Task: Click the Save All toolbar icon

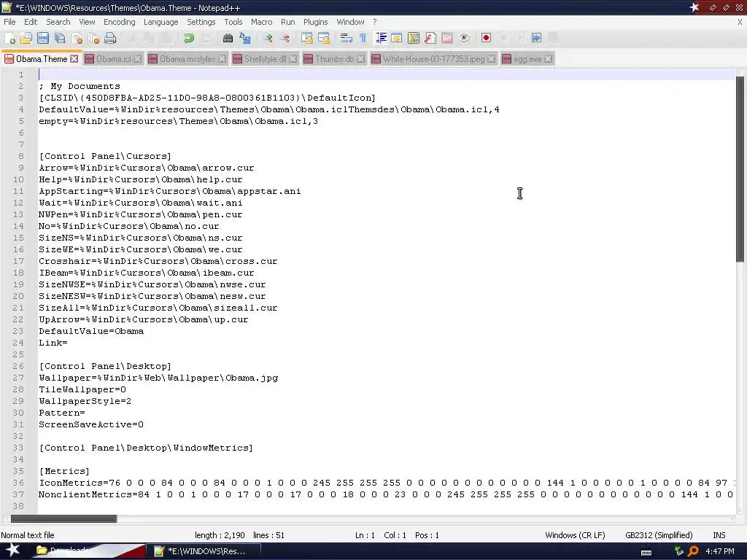Action: (60, 39)
